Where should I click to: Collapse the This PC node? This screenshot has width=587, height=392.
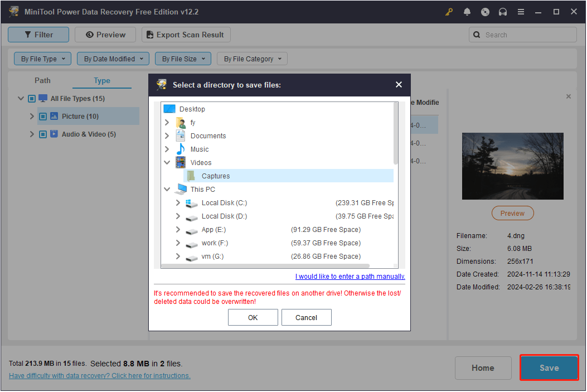pyautogui.click(x=167, y=190)
